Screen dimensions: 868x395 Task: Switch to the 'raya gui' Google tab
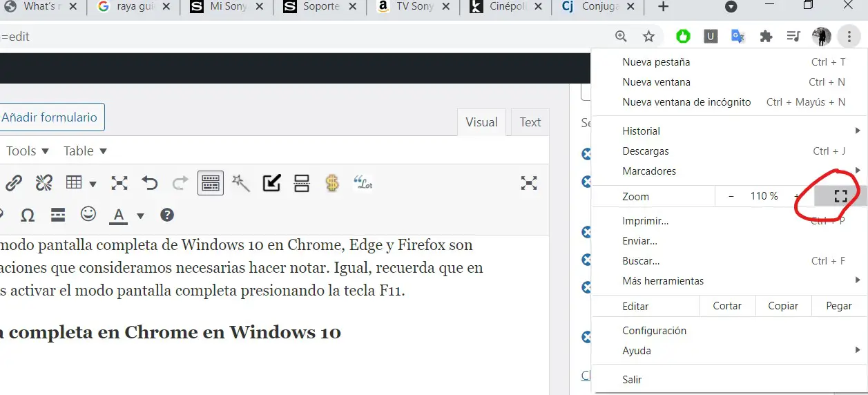coord(133,7)
